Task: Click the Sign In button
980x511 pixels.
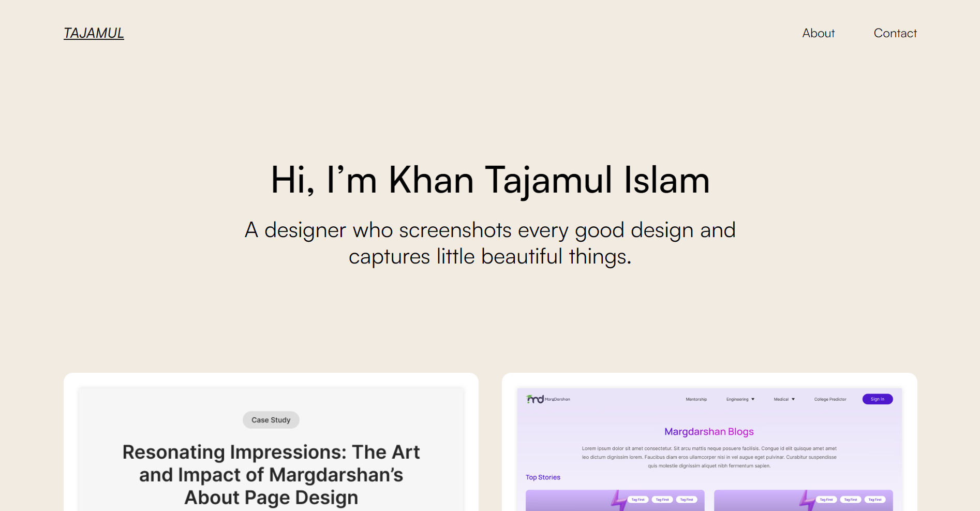Action: 878,399
